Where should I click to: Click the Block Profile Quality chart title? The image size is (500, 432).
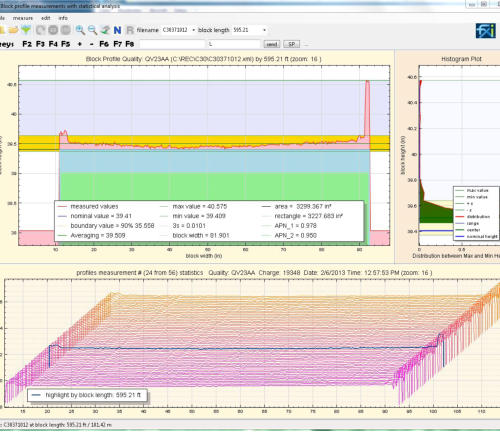[204, 59]
